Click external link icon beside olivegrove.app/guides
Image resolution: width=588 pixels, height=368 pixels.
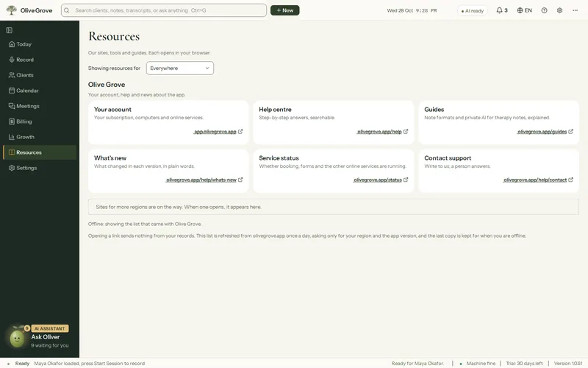tap(571, 132)
